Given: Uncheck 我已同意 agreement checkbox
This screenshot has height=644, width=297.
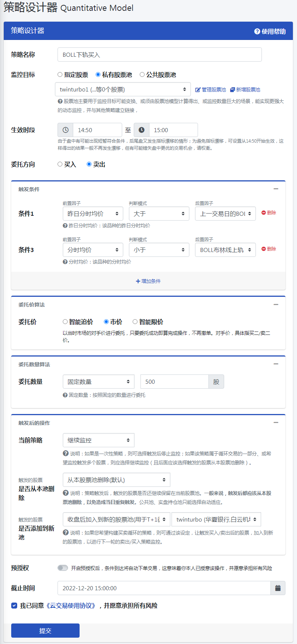Looking at the screenshot, I should pyautogui.click(x=14, y=606).
